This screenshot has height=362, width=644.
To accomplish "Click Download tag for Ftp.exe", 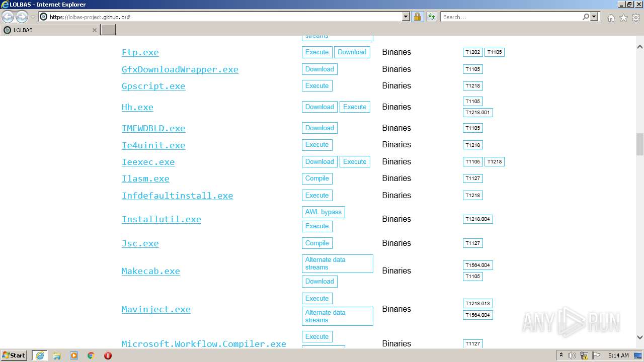I will (x=352, y=52).
